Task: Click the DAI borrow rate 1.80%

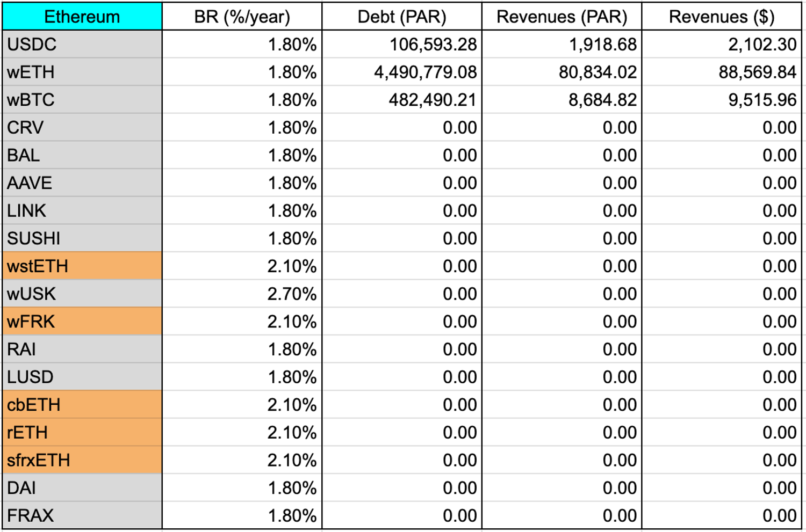Action: tap(242, 488)
